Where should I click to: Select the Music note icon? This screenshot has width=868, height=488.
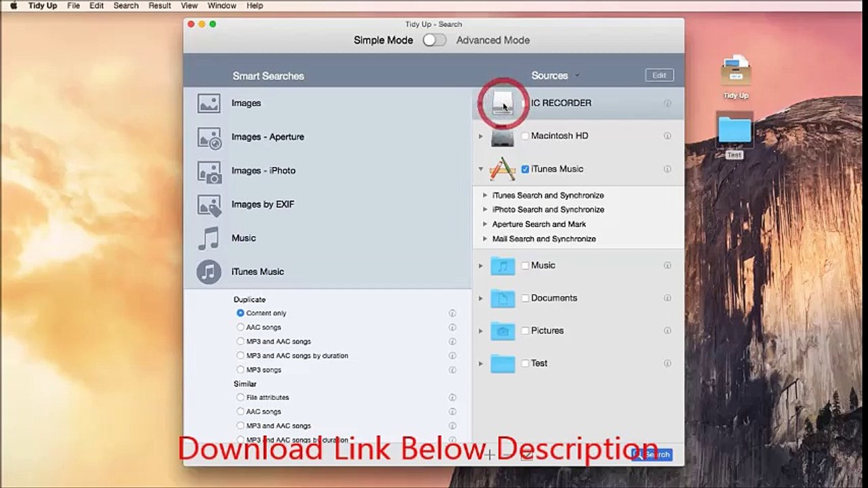(x=209, y=238)
